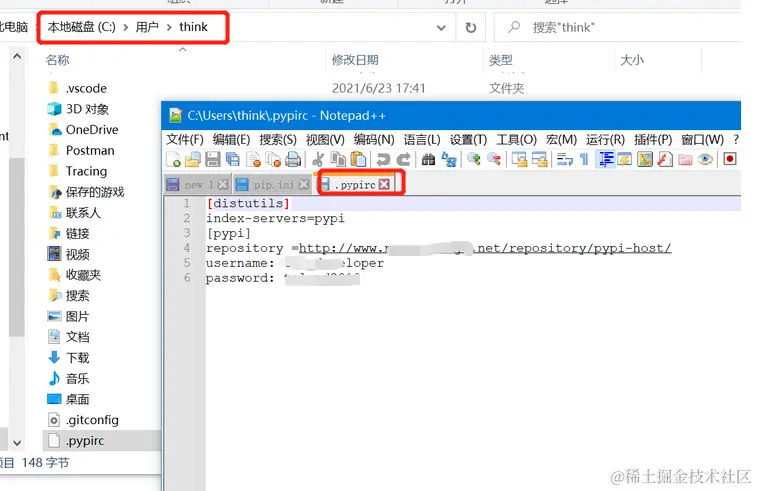This screenshot has height=491, width=757.
Task: Sort files by 修改日期 column
Action: point(355,60)
